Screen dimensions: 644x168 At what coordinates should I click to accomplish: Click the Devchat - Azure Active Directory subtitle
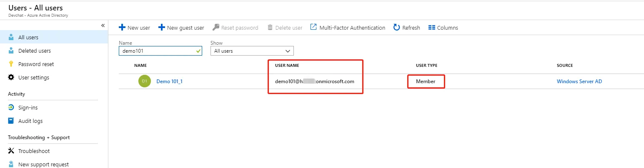(38, 15)
